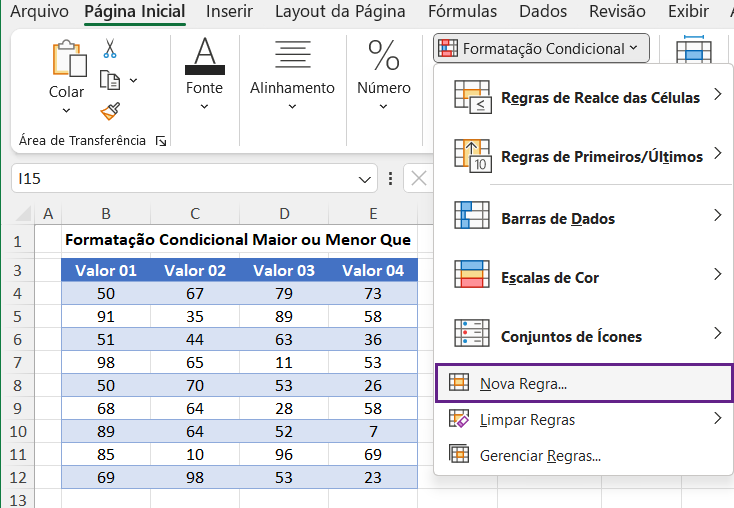This screenshot has height=508, width=734.
Task: Choose Nova Regra... menu entry
Action: (x=584, y=383)
